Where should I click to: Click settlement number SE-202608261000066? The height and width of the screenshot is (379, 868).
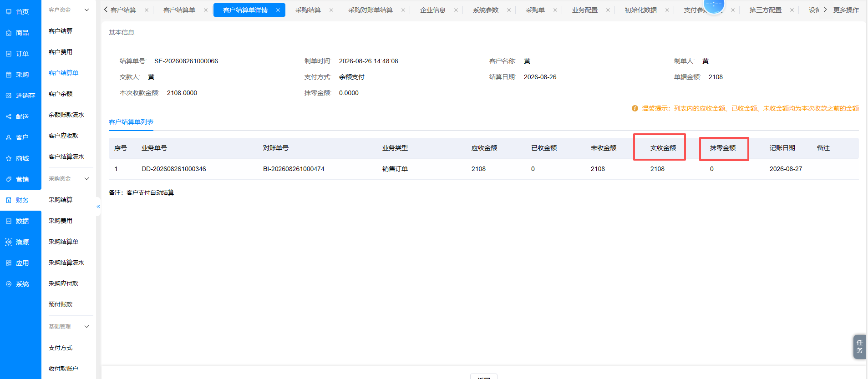click(186, 61)
